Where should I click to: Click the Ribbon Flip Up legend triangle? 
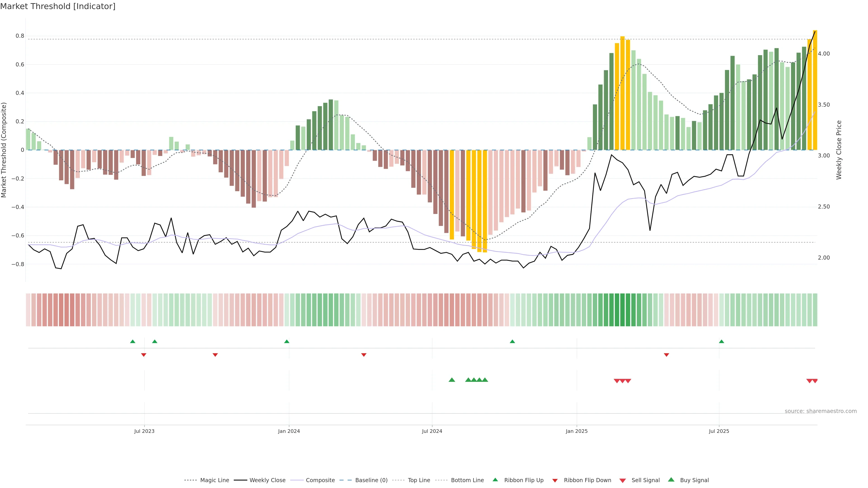pos(495,480)
